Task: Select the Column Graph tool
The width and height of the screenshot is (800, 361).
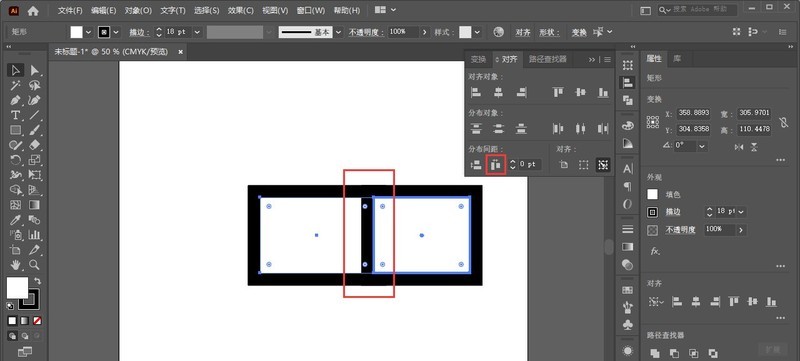Action: point(35,235)
